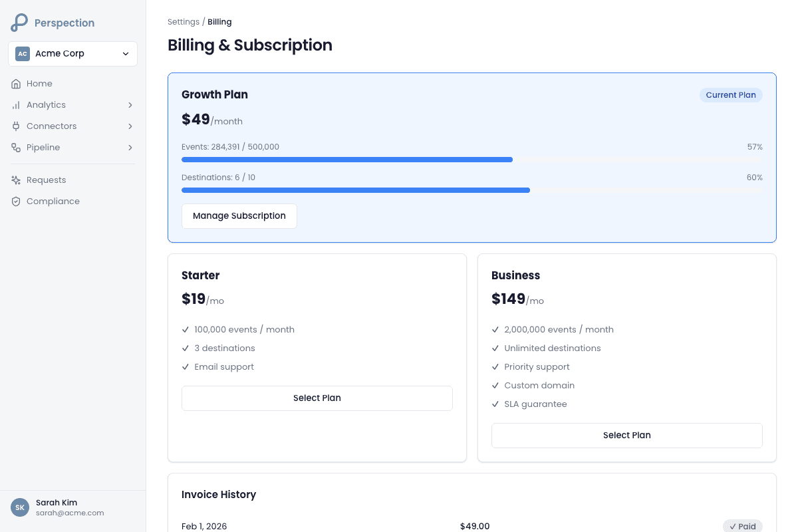Image resolution: width=798 pixels, height=532 pixels.
Task: Expand the Analytics submenu chevron
Action: coord(130,105)
